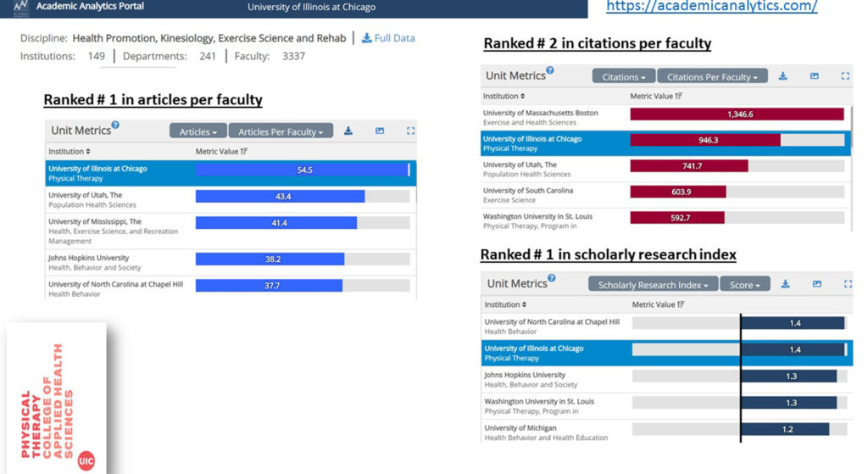
Task: Sort Metric Value in articles table
Action: [221, 151]
